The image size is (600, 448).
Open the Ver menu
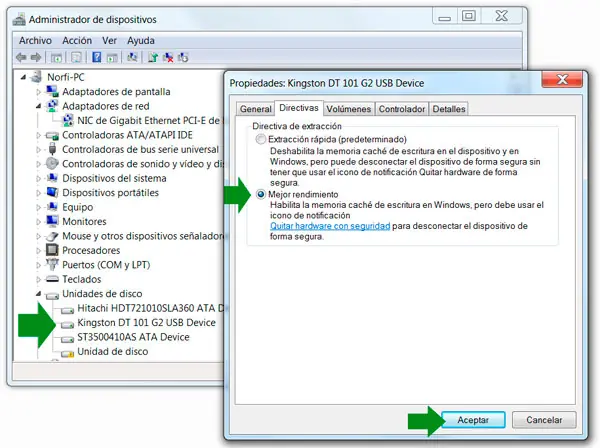click(109, 41)
